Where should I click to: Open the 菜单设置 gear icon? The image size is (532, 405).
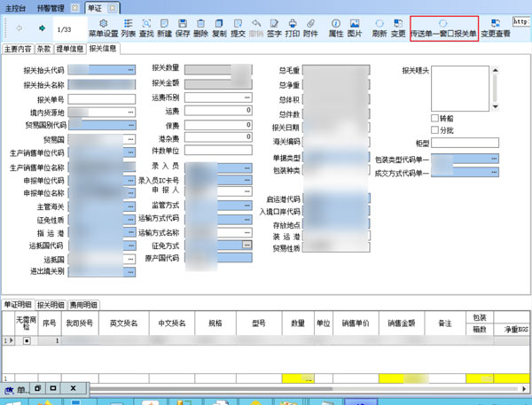pyautogui.click(x=104, y=28)
